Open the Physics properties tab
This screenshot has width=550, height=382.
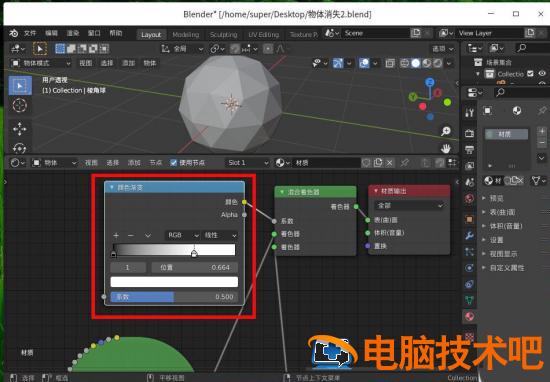point(469,268)
